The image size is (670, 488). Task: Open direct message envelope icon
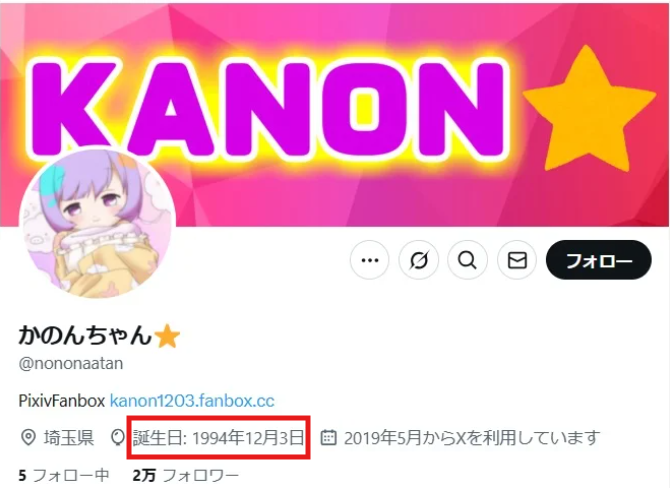[x=517, y=260]
